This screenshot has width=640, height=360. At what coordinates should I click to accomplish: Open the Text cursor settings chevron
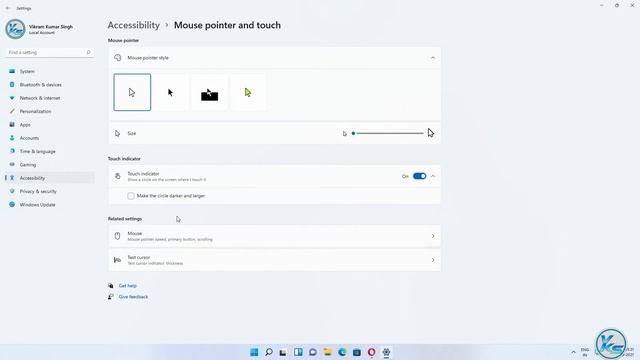pyautogui.click(x=433, y=260)
